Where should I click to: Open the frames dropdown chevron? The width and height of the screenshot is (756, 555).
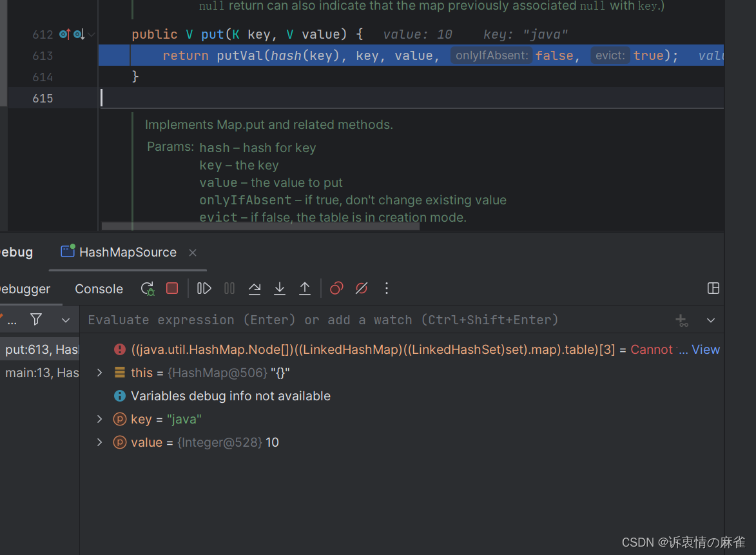pyautogui.click(x=66, y=320)
